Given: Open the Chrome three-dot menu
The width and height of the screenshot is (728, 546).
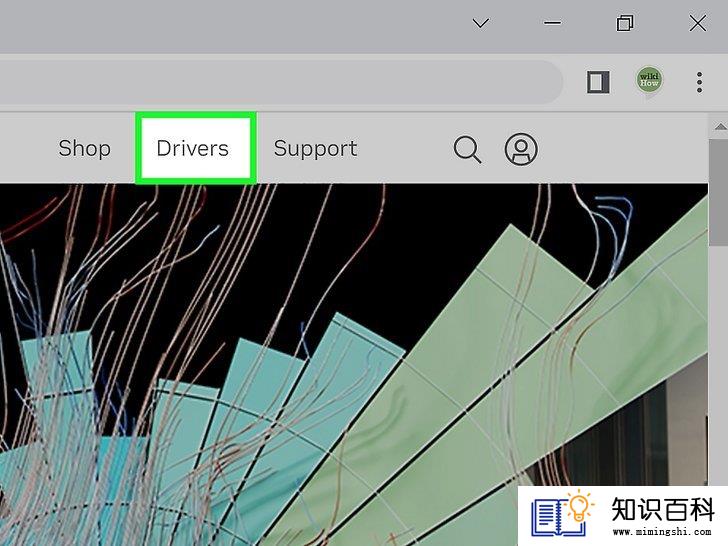Looking at the screenshot, I should [x=699, y=82].
